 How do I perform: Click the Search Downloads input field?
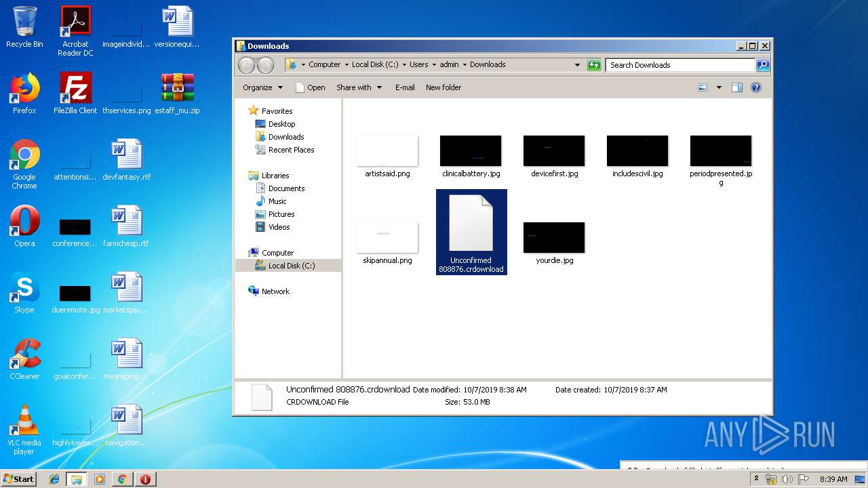click(x=680, y=65)
